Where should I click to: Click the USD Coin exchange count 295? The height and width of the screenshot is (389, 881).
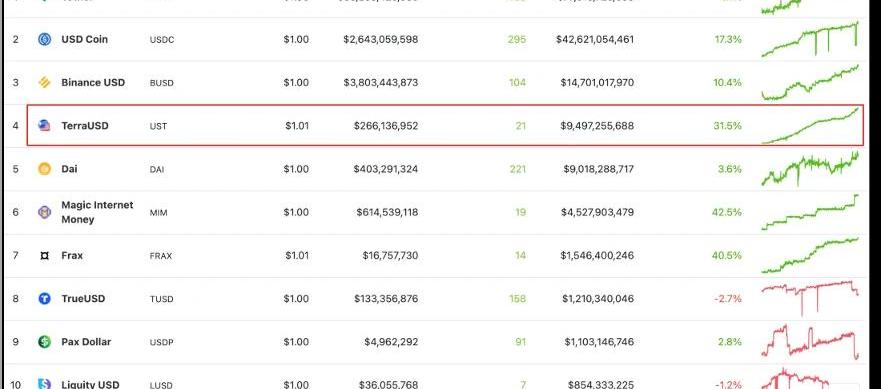point(516,39)
